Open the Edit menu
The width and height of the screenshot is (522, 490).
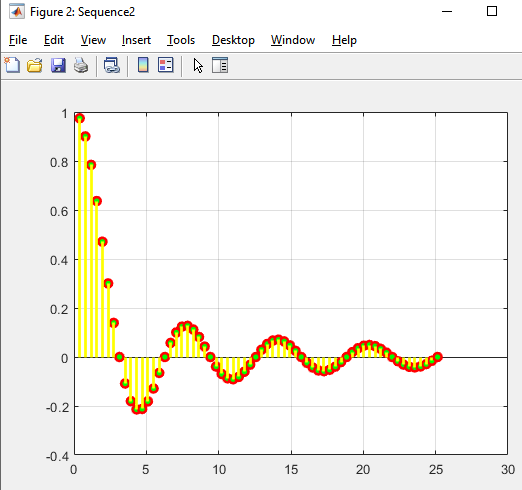click(54, 40)
